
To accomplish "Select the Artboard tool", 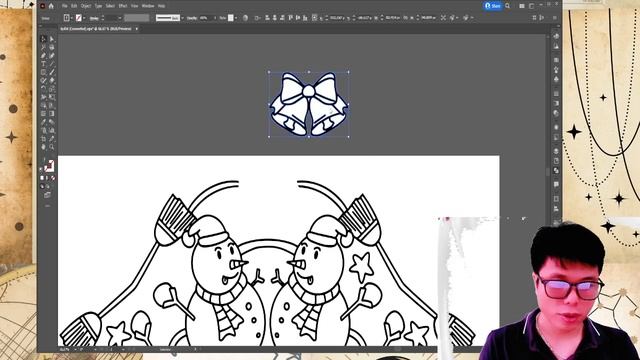I will coord(44,139).
